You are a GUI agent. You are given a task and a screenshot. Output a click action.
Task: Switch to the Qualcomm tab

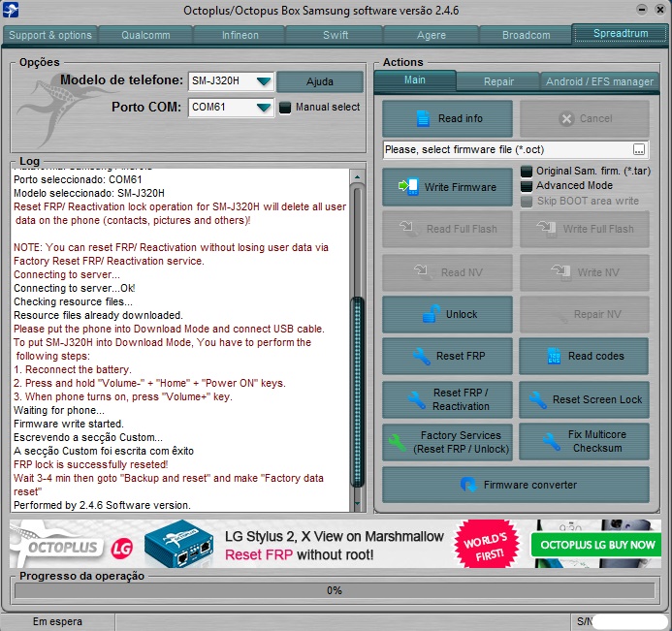(145, 35)
